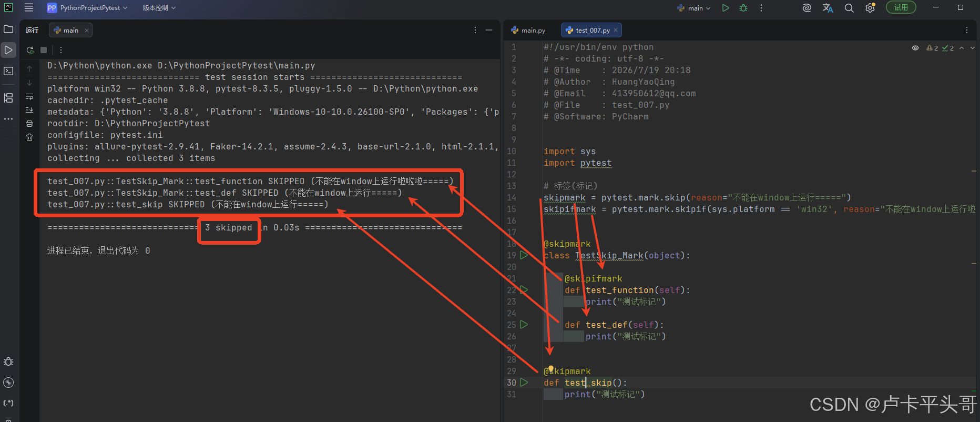980x422 pixels.
Task: Stop the running process in Run panel
Action: coord(44,50)
